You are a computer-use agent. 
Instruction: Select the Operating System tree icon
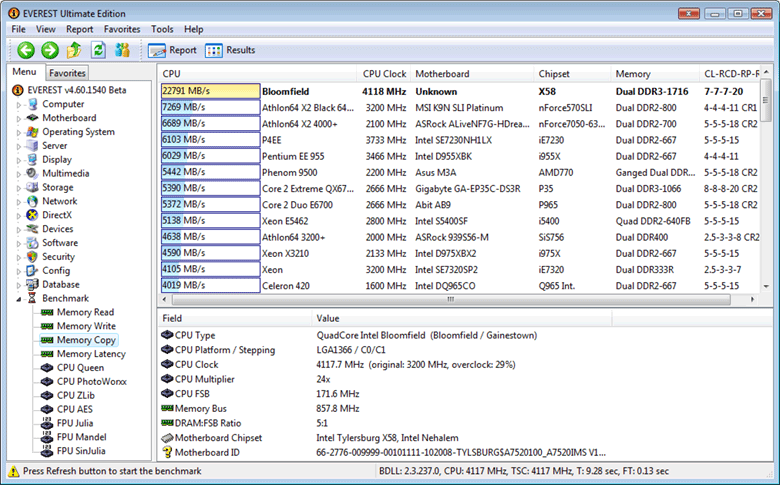click(x=32, y=132)
